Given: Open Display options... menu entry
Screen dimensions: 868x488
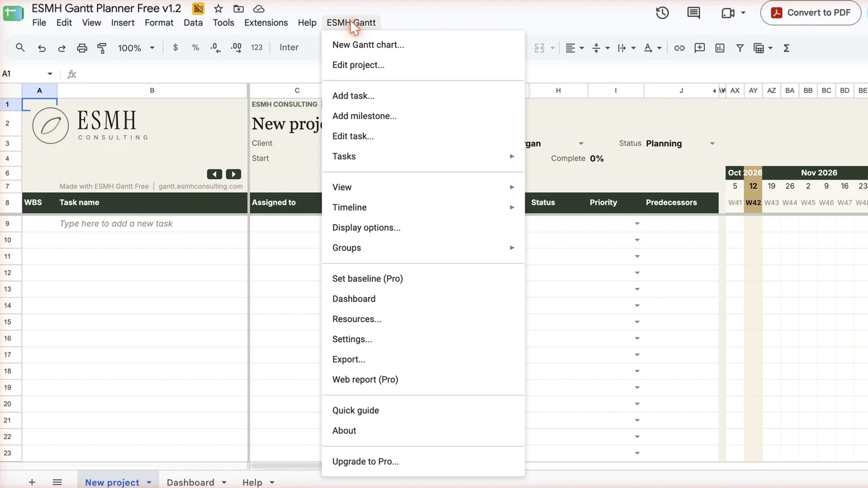Looking at the screenshot, I should tap(423, 227).
